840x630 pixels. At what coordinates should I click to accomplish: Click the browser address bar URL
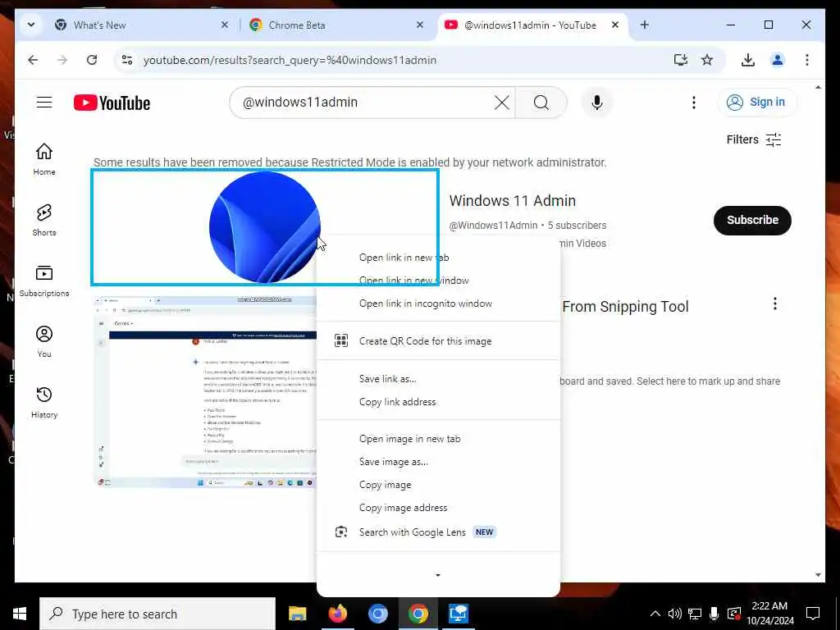pos(290,60)
